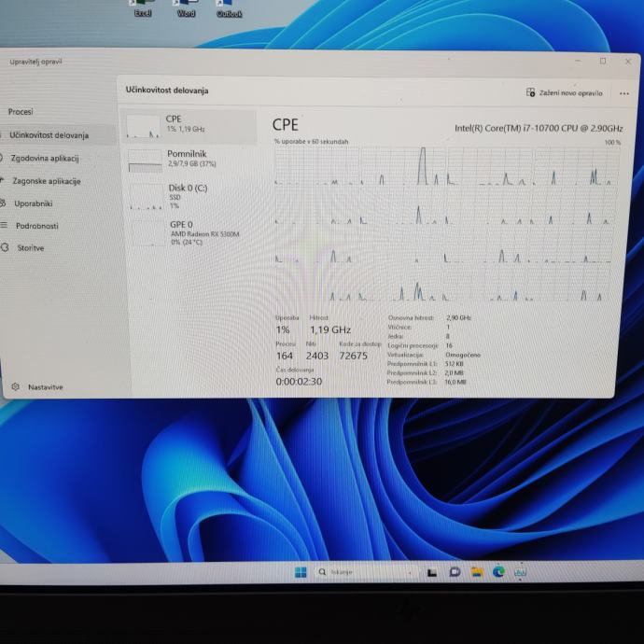Click the Iskanje taskbar search box
The width and height of the screenshot is (644, 644).
pos(366,572)
